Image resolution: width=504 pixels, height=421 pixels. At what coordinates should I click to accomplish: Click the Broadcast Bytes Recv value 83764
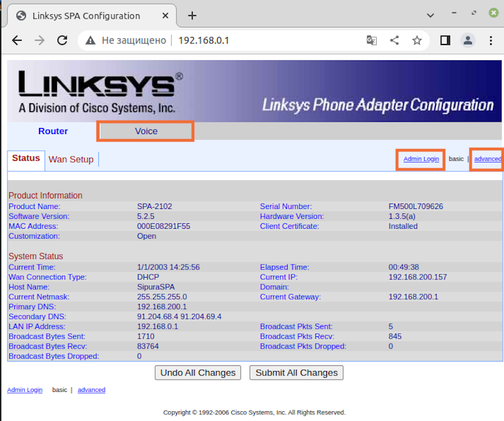[x=148, y=346]
